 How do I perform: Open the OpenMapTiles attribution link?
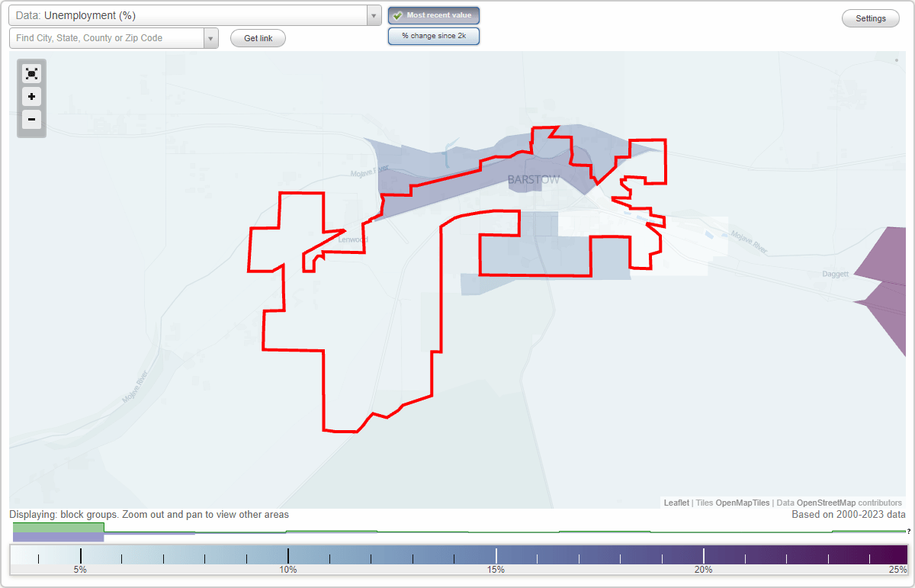(x=742, y=503)
